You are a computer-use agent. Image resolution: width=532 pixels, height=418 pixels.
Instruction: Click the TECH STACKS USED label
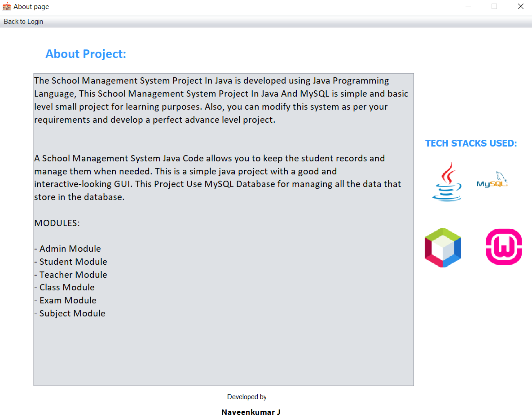coord(471,143)
